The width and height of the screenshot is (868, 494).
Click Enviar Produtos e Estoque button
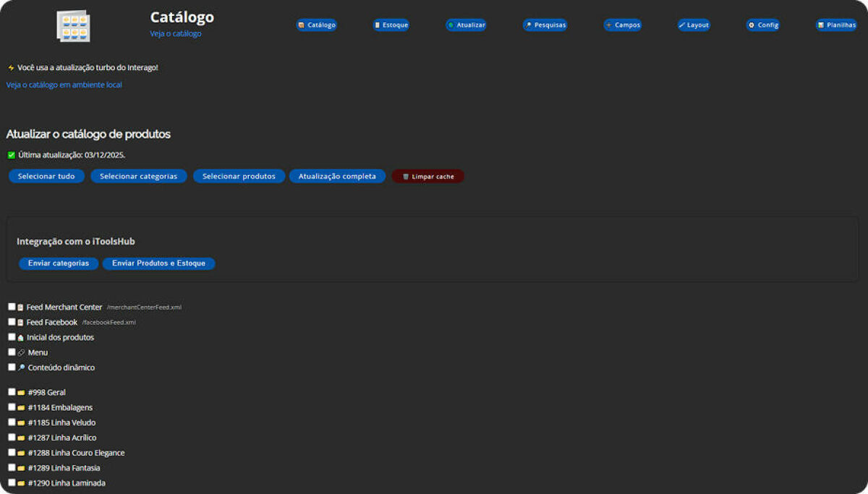point(158,263)
